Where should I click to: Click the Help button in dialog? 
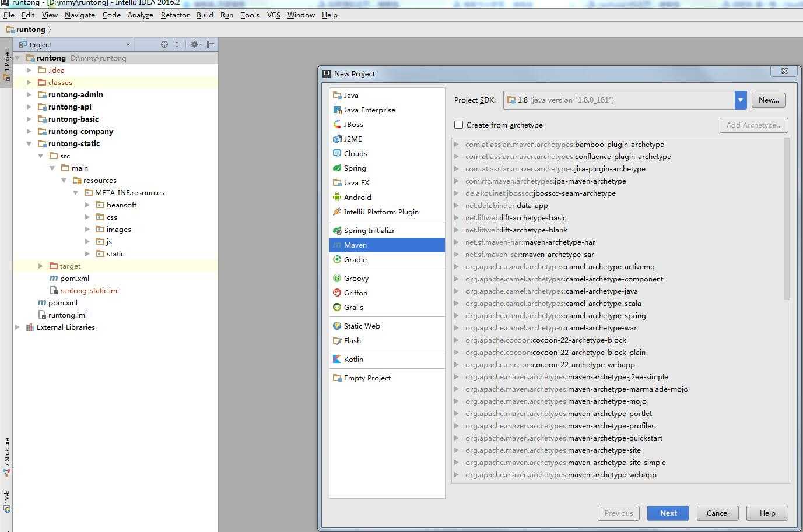[767, 513]
